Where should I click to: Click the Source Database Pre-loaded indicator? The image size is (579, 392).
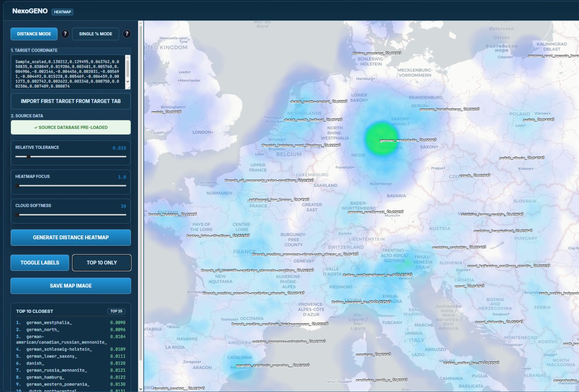coord(71,127)
